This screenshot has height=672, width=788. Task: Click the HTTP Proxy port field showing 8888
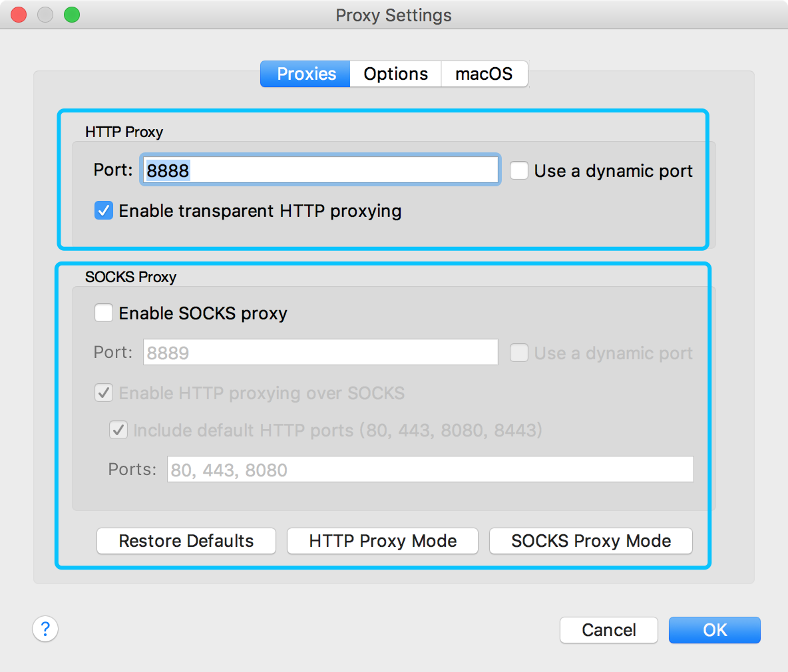[319, 170]
